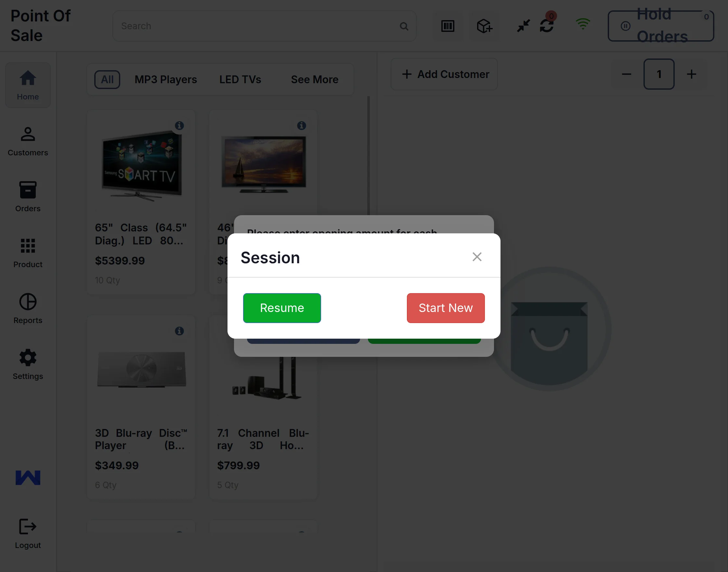The image size is (728, 572).
Task: Click the add custom product box icon
Action: (484, 26)
